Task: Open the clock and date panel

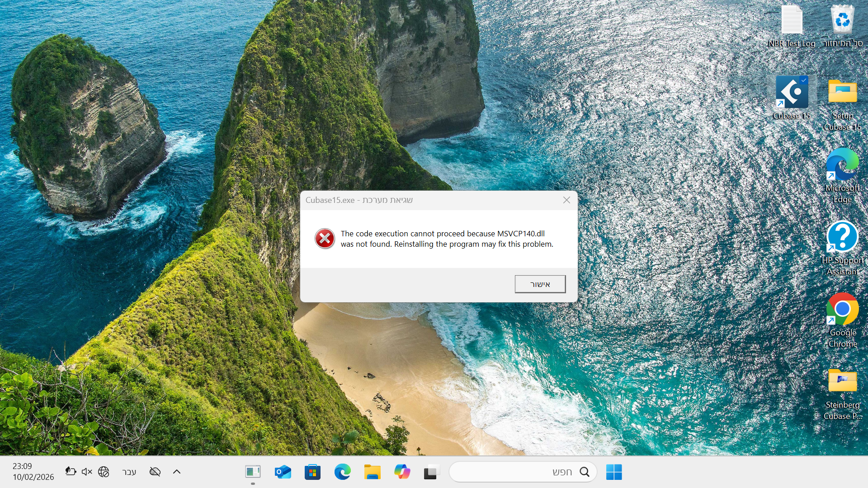Action: [33, 471]
